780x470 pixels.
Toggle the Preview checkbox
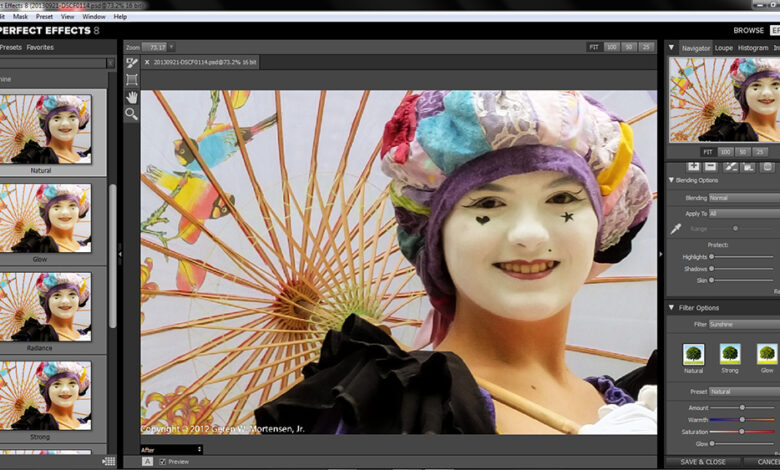click(x=162, y=462)
